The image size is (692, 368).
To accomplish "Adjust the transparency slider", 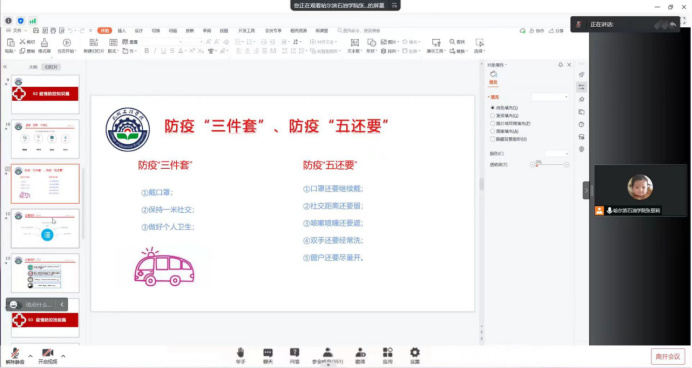I will [550, 165].
